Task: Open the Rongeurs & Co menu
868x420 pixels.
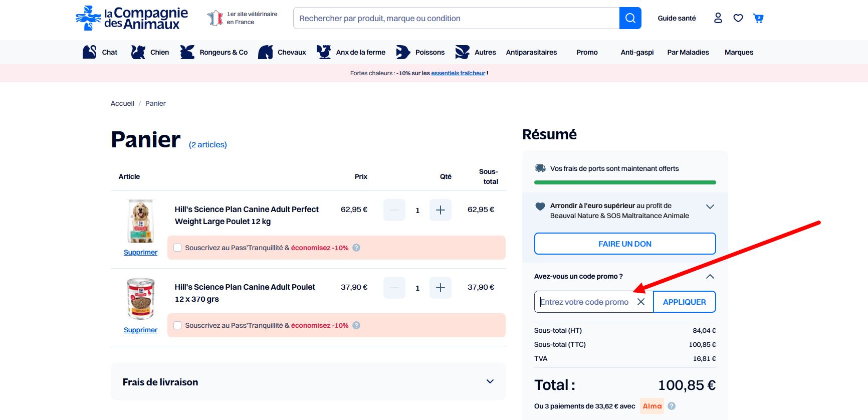Action: tap(224, 52)
